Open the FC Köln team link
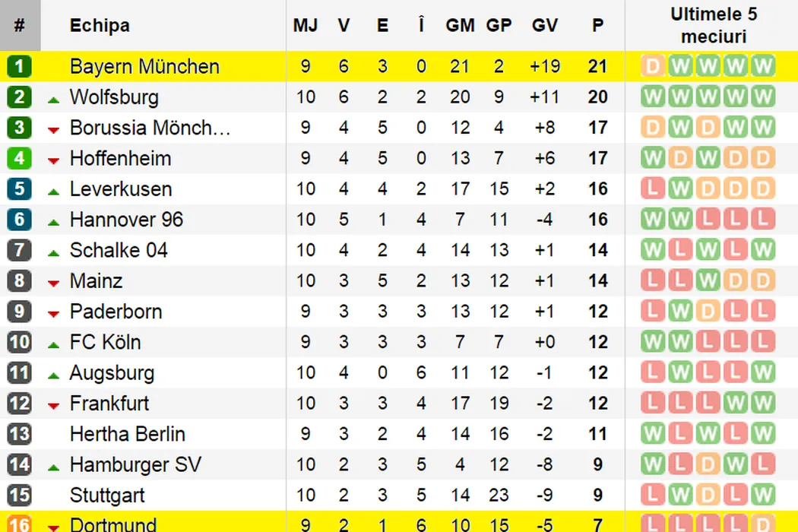This screenshot has height=532, width=798. click(x=105, y=342)
